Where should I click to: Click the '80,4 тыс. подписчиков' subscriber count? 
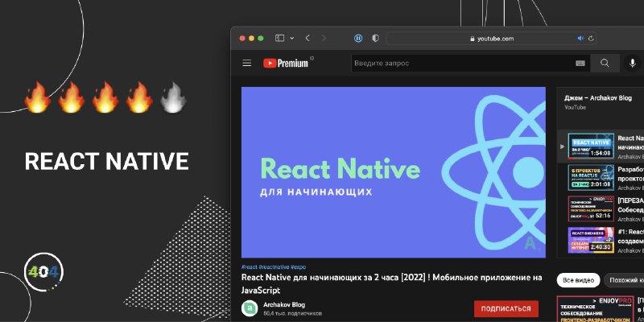coord(292,313)
